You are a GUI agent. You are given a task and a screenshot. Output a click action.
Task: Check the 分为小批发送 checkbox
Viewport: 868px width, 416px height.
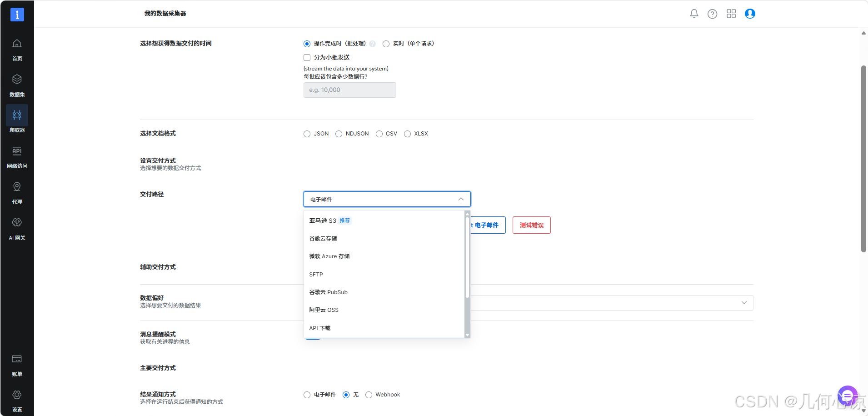tap(307, 57)
